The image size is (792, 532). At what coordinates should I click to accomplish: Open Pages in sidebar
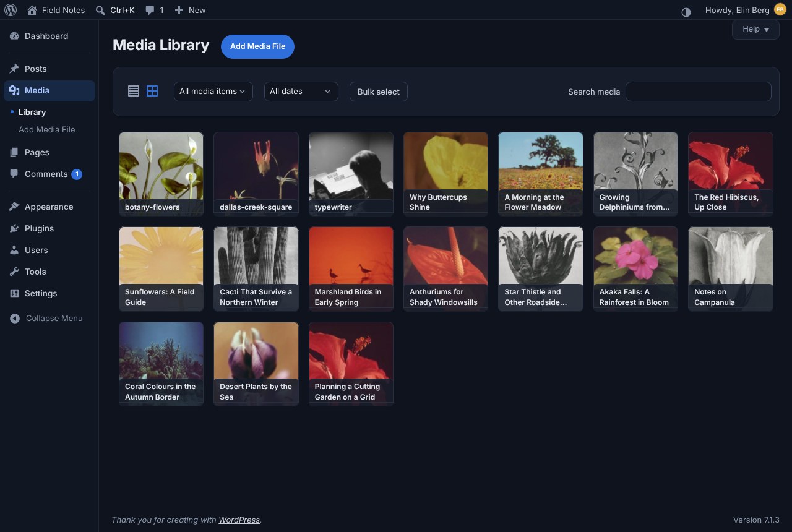point(49,152)
